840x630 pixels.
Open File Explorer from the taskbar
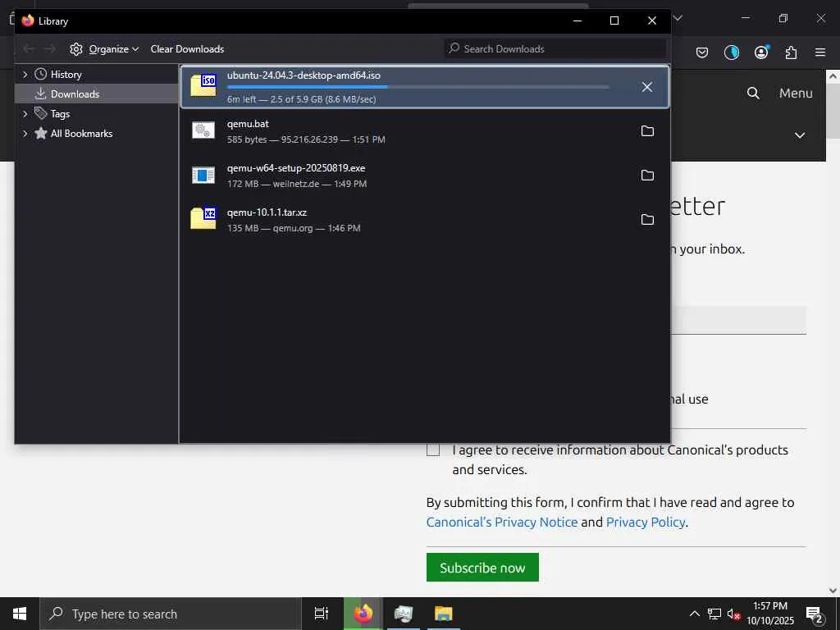pos(444,614)
